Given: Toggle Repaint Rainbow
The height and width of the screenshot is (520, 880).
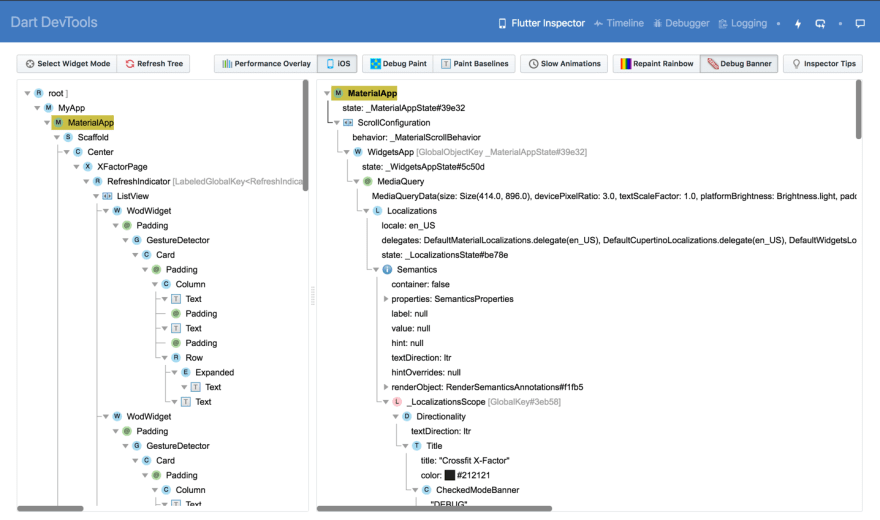Looking at the screenshot, I should tap(656, 63).
